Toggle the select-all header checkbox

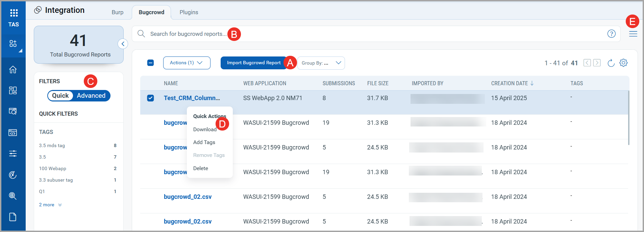[x=151, y=63]
